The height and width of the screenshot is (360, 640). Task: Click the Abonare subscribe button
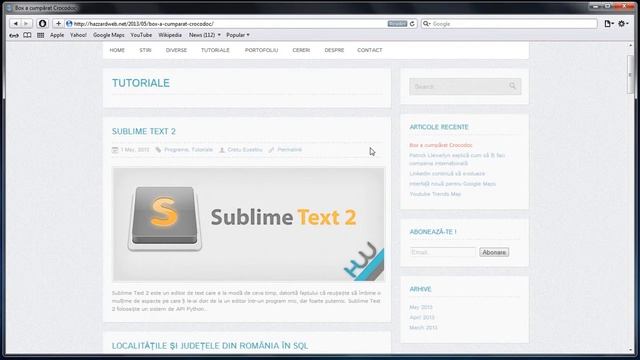click(x=494, y=252)
